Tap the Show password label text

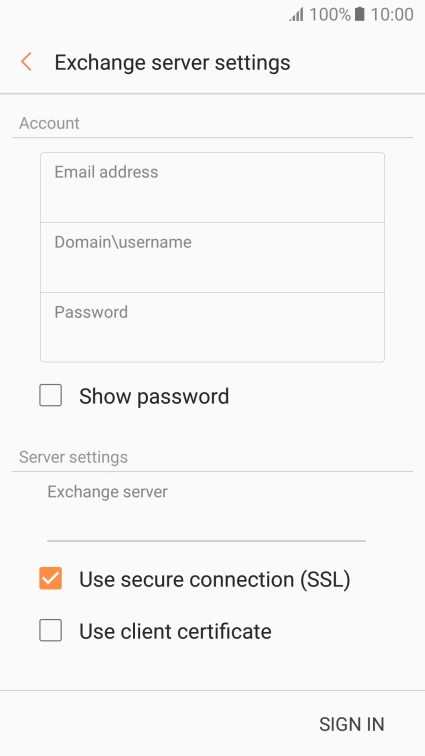click(154, 396)
